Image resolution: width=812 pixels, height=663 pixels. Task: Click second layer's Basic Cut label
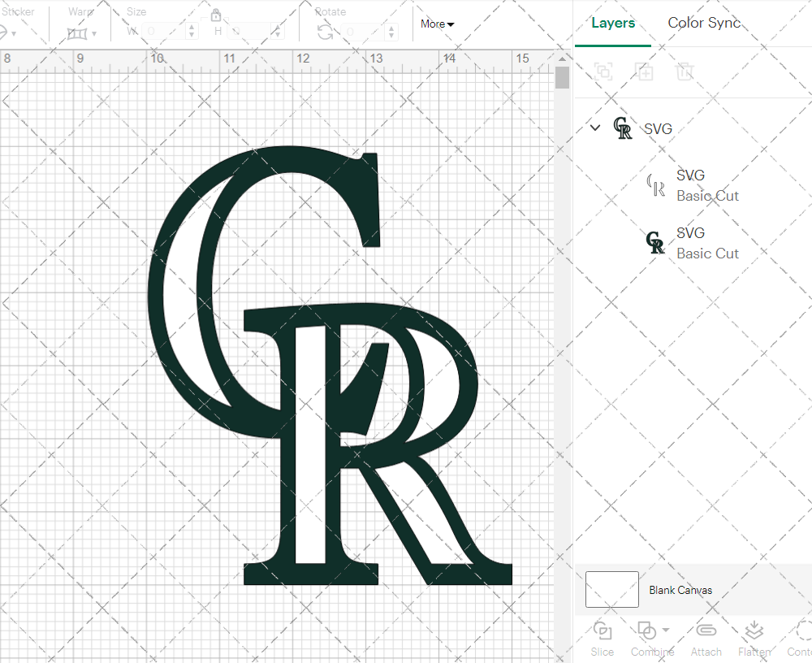coord(707,253)
